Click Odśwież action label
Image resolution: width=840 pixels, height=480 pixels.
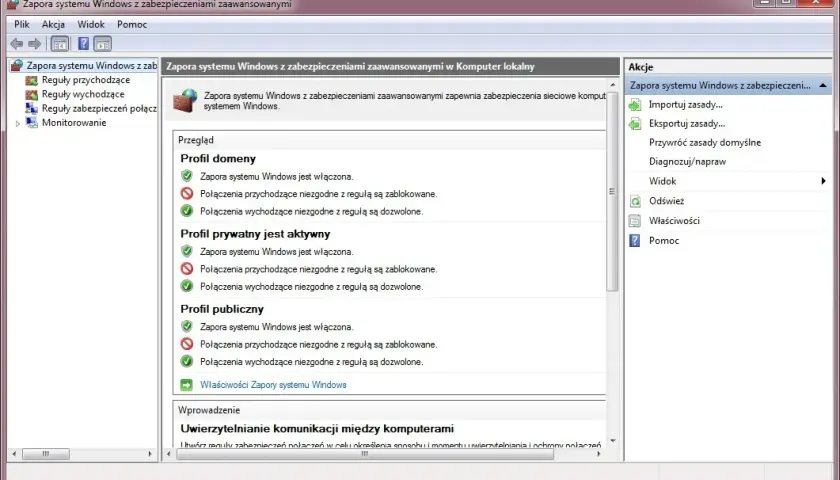pos(666,201)
